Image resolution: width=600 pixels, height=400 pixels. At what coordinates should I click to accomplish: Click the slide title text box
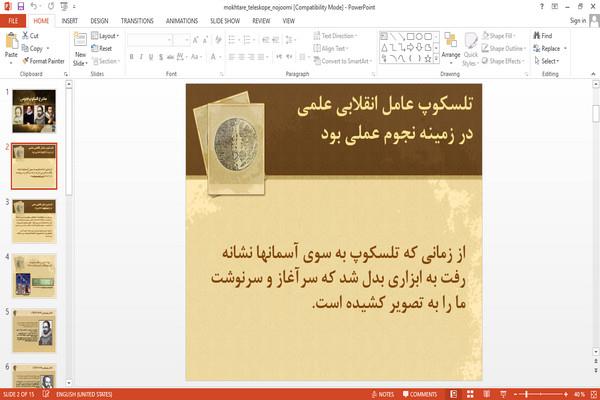(x=385, y=119)
